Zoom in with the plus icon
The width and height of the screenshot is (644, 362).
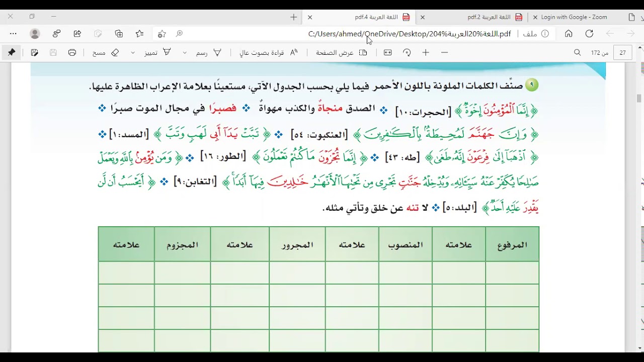point(426,52)
